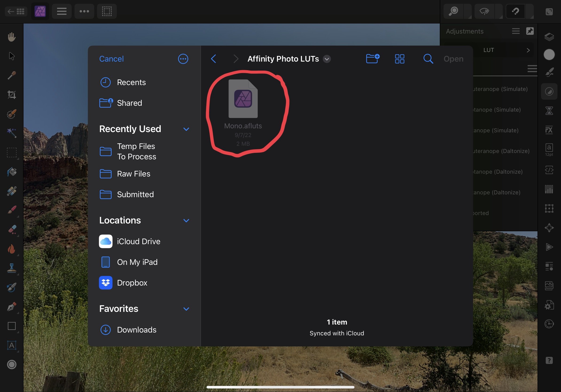Open the three-dot Edit menu in toolbar
561x392 pixels.
click(x=84, y=11)
